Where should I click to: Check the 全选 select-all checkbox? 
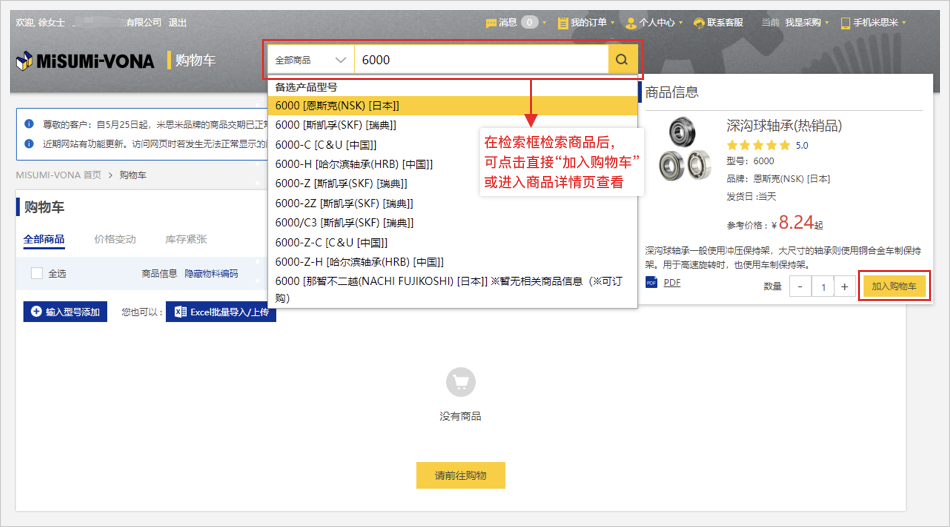(x=37, y=273)
